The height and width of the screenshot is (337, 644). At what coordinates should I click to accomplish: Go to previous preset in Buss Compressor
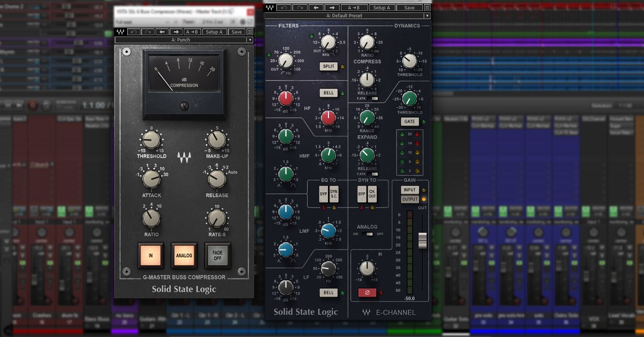click(161, 32)
